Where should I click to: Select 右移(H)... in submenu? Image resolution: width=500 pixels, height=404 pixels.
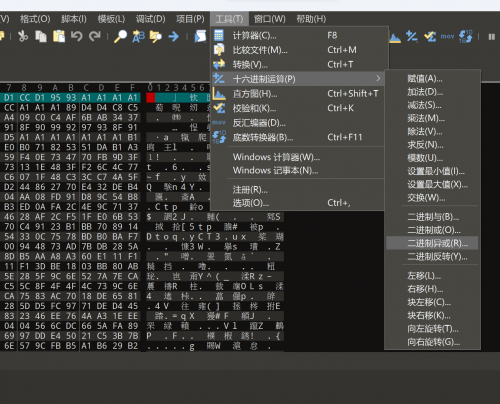[432, 289]
